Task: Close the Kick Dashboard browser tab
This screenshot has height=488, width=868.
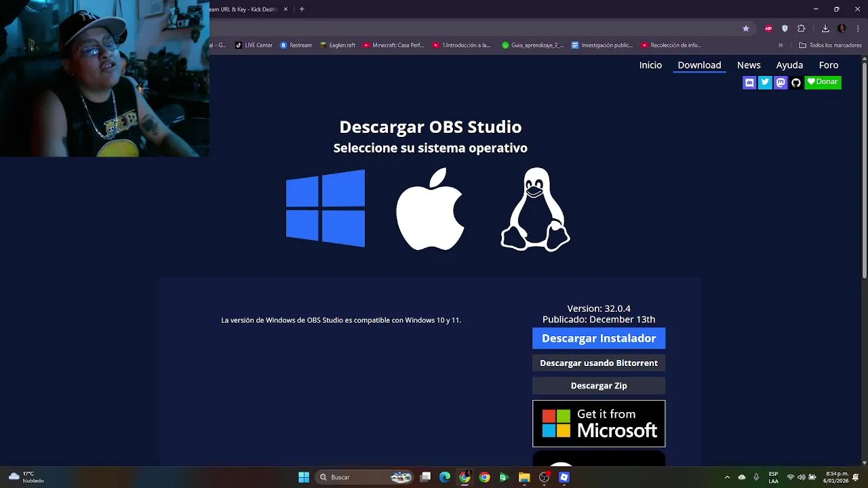Action: (285, 9)
